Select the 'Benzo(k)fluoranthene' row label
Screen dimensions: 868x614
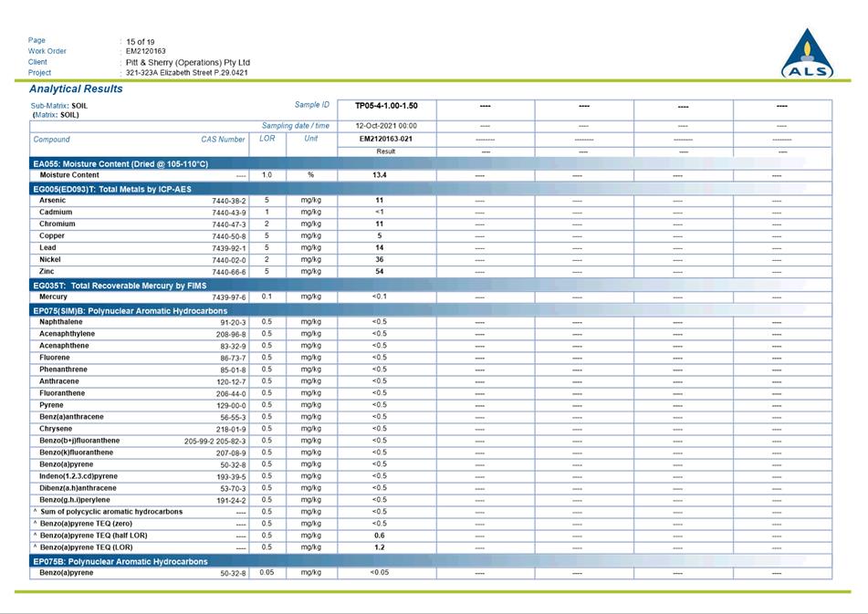pos(77,453)
